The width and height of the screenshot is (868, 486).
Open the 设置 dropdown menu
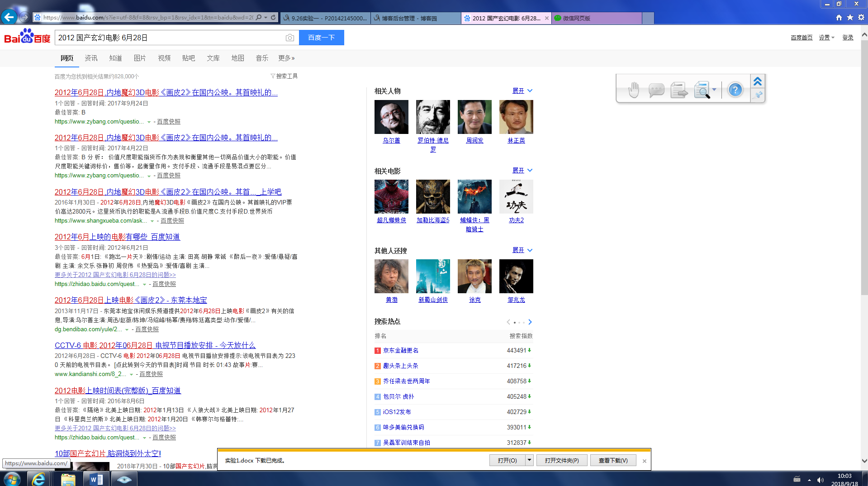coord(826,38)
